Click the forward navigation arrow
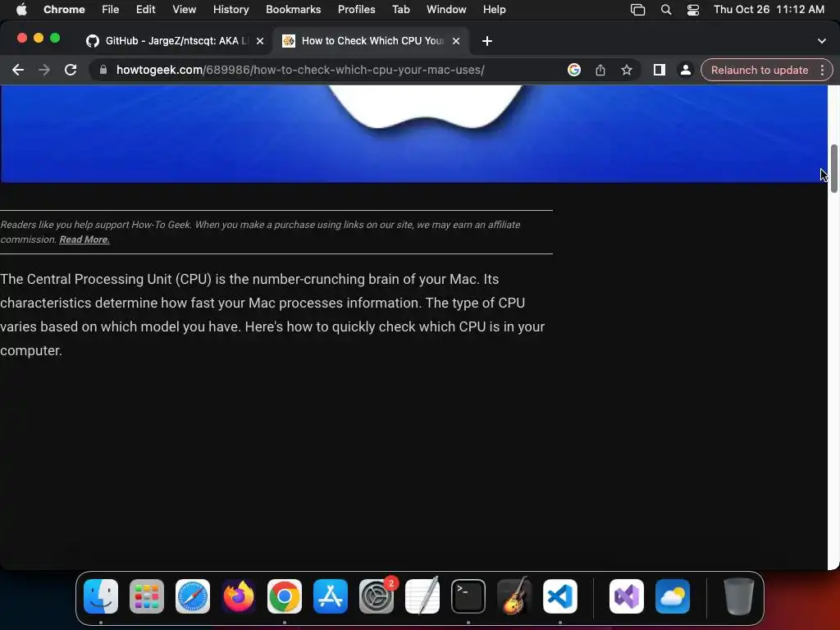Image resolution: width=840 pixels, height=630 pixels. click(x=44, y=70)
